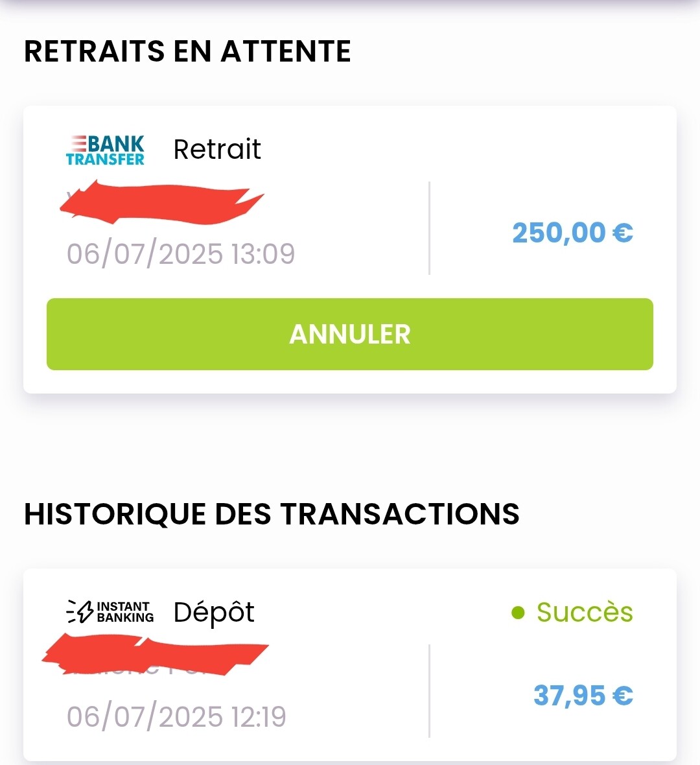The width and height of the screenshot is (700, 765).
Task: Click the 37,95 € deposit amount
Action: coord(583,695)
